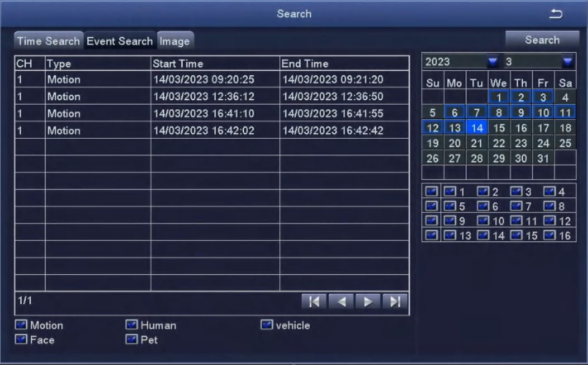The height and width of the screenshot is (365, 588).
Task: Go to previous results page
Action: pos(341,301)
